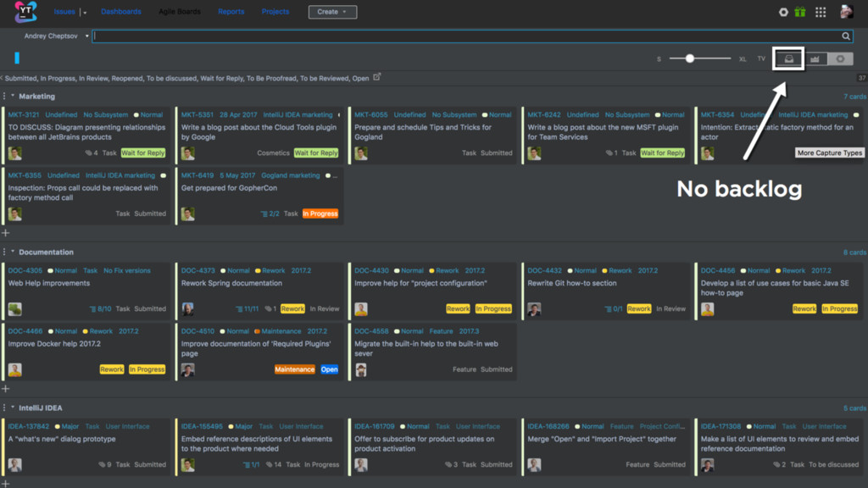Set card size to S

pyautogui.click(x=659, y=58)
